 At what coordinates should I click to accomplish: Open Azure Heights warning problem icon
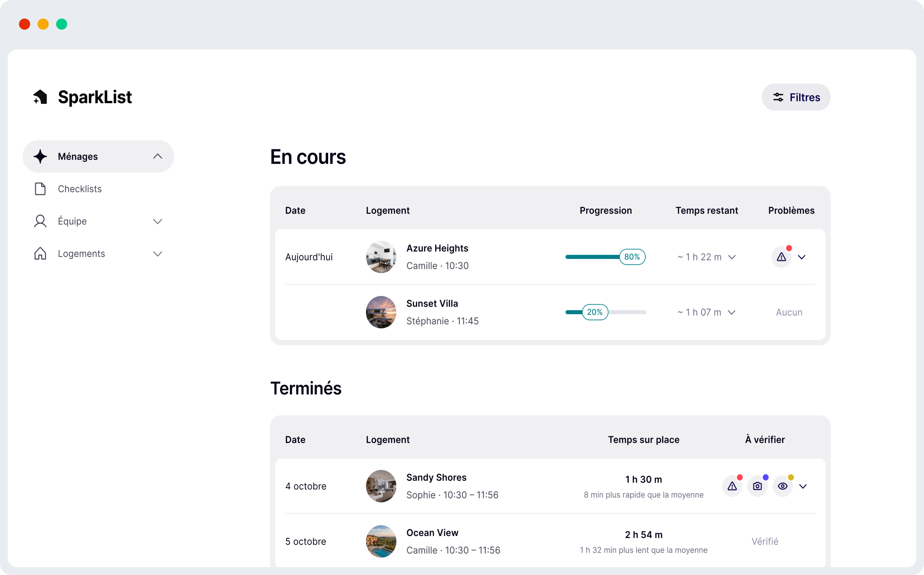click(x=781, y=257)
